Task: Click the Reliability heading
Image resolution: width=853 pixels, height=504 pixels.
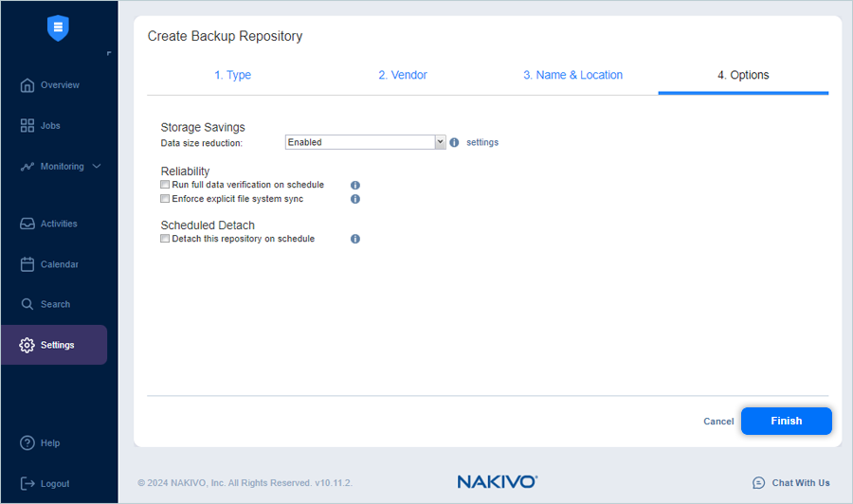Action: coord(185,171)
